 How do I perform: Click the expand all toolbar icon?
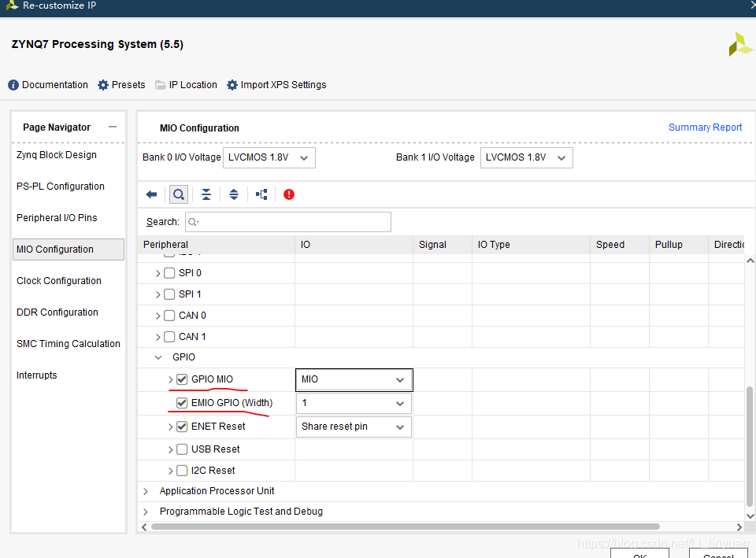[234, 194]
